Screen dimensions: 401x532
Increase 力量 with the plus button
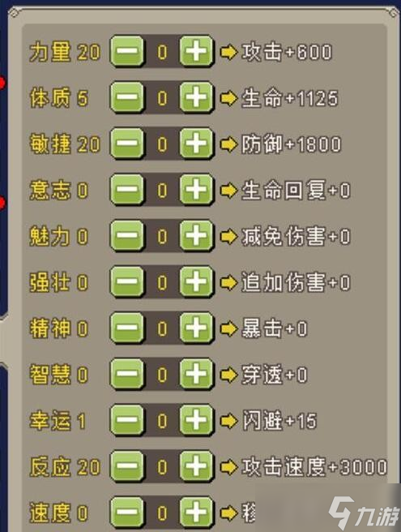pos(196,51)
